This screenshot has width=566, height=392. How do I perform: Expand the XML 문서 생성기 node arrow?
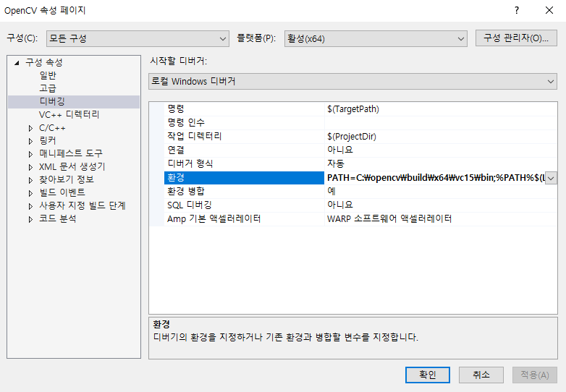[x=30, y=167]
